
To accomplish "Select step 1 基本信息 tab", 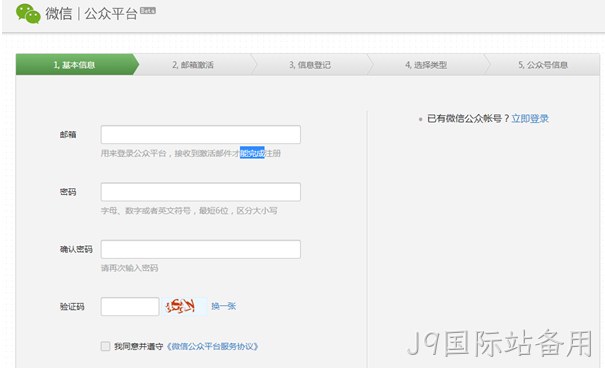I will [x=74, y=64].
